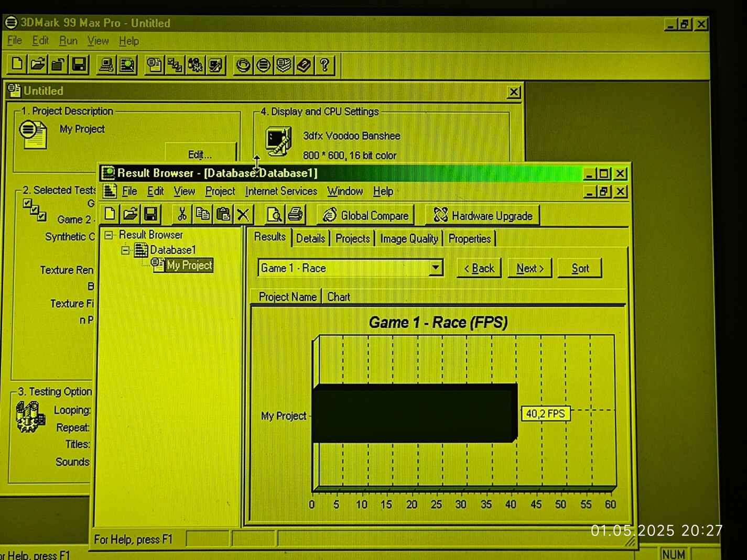This screenshot has width=747, height=560.
Task: Close the Untitled project child window
Action: (514, 92)
